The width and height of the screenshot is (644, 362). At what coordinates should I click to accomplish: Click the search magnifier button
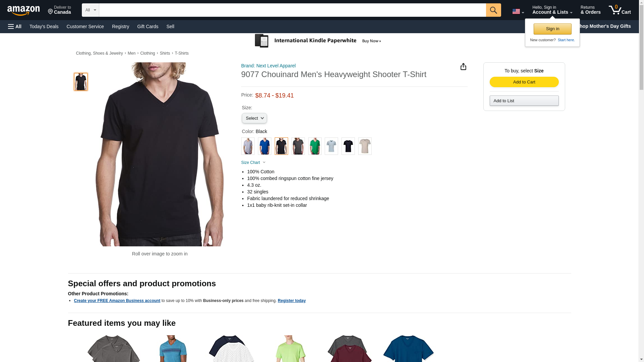(493, 10)
